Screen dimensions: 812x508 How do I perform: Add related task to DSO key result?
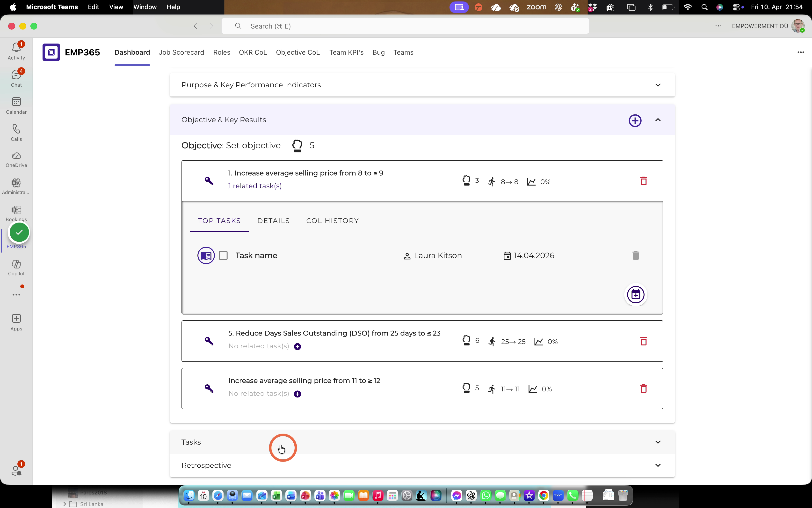point(297,346)
